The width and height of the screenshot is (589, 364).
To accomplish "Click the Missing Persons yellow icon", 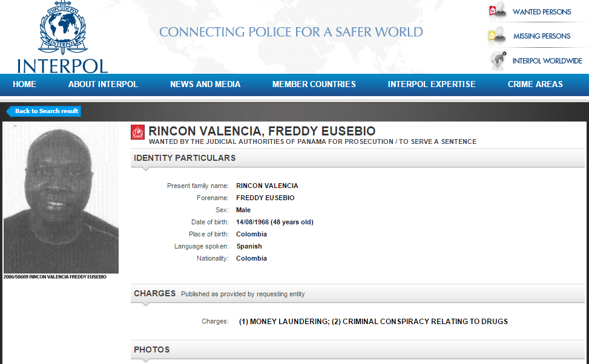I will pos(497,36).
